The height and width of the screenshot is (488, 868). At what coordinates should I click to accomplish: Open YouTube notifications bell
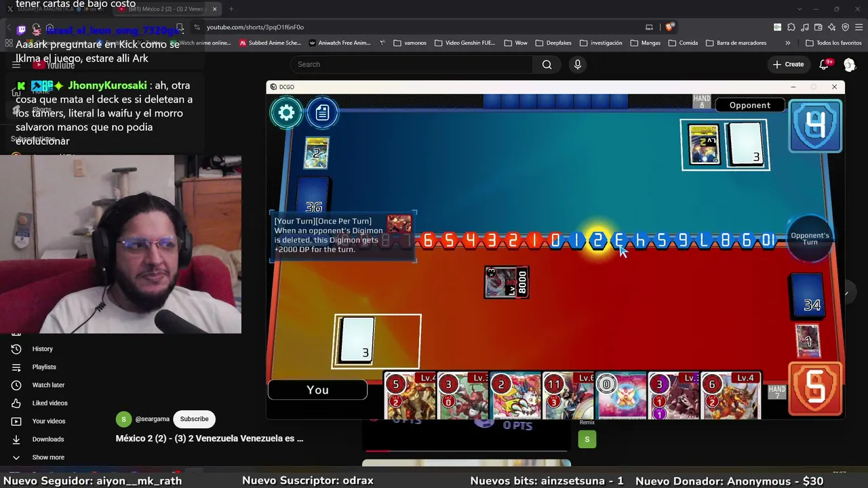tap(824, 64)
